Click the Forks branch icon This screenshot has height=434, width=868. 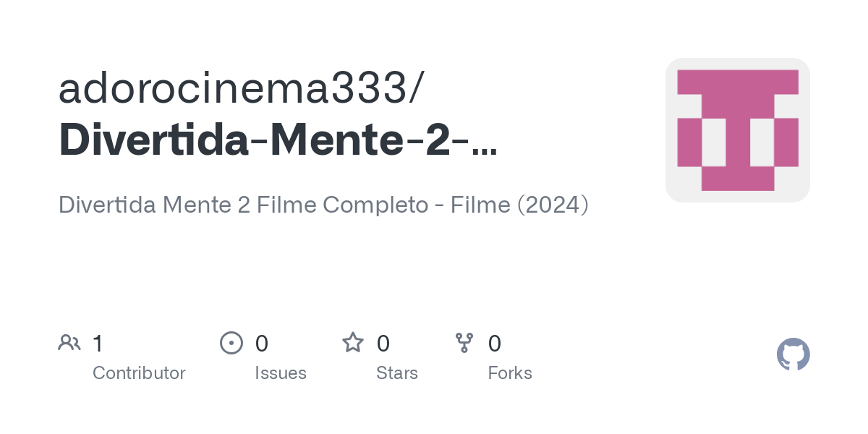coord(464,343)
